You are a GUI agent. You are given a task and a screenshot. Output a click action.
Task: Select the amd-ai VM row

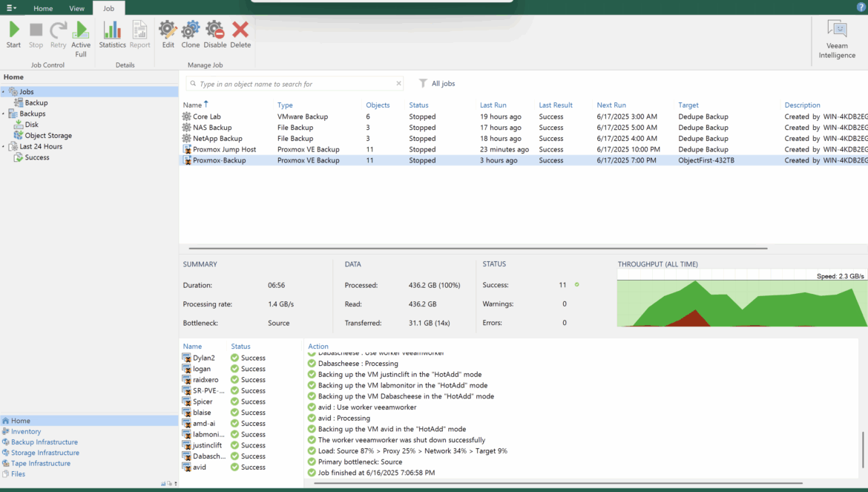pyautogui.click(x=241, y=424)
